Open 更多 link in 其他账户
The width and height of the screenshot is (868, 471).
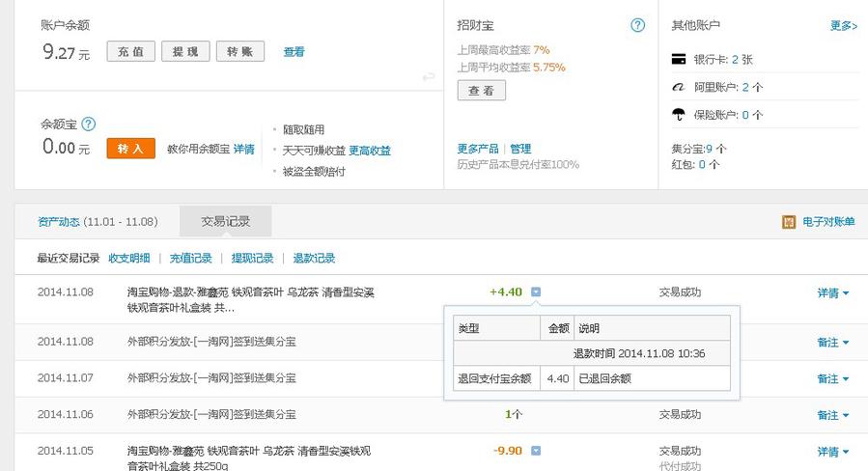pos(844,25)
